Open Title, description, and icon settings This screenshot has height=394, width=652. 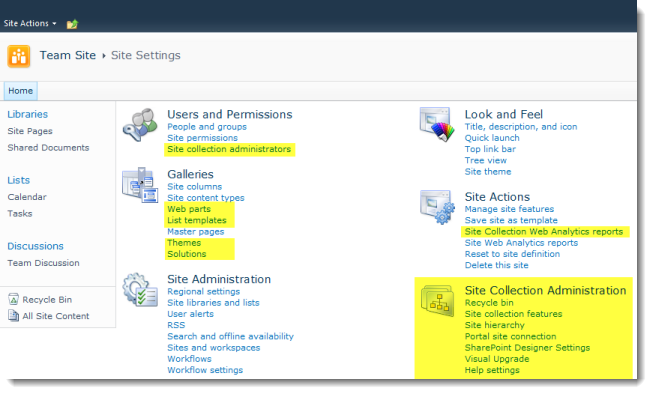click(521, 127)
